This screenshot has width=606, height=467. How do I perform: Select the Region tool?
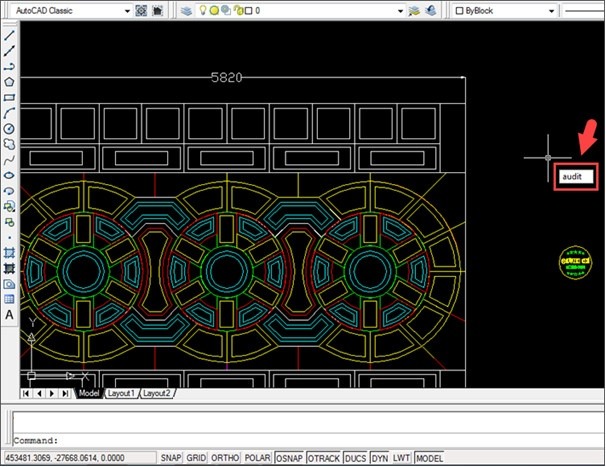(x=9, y=284)
